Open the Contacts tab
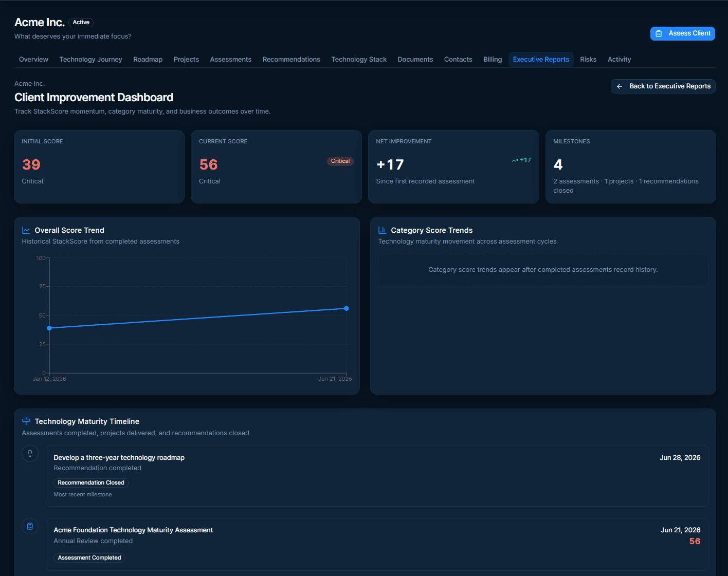The image size is (728, 576). tap(458, 60)
